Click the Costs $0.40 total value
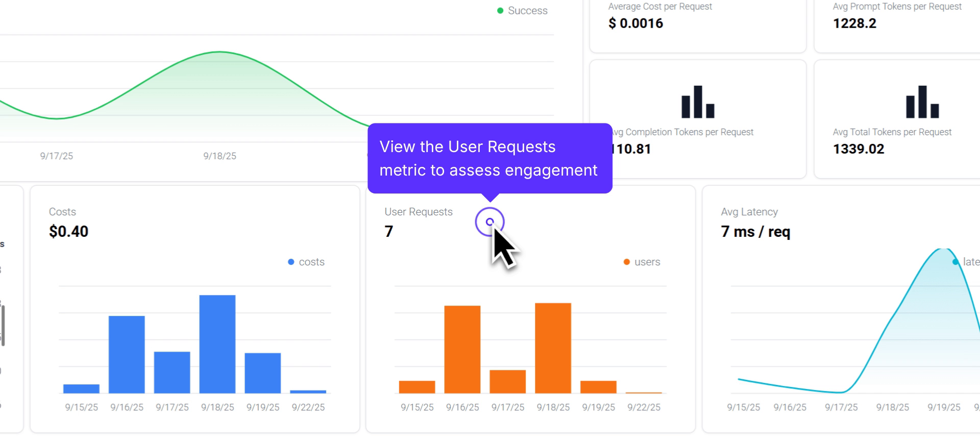The height and width of the screenshot is (444, 980). [68, 232]
